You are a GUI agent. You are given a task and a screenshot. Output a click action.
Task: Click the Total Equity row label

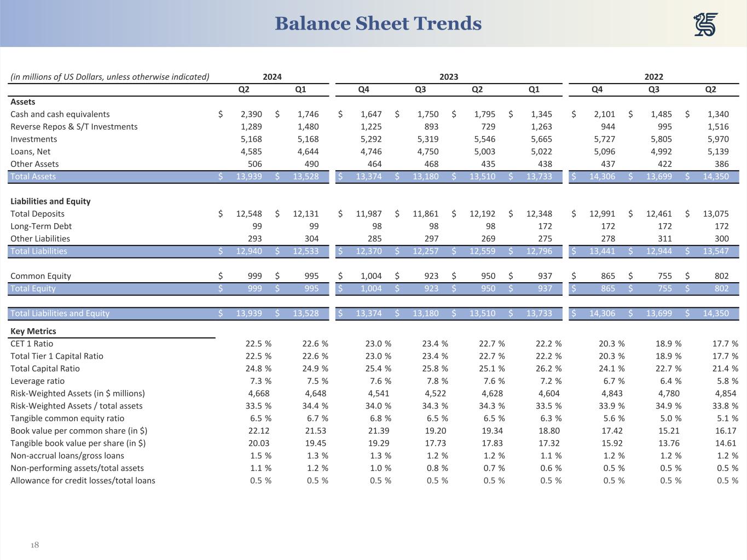[x=33, y=288]
